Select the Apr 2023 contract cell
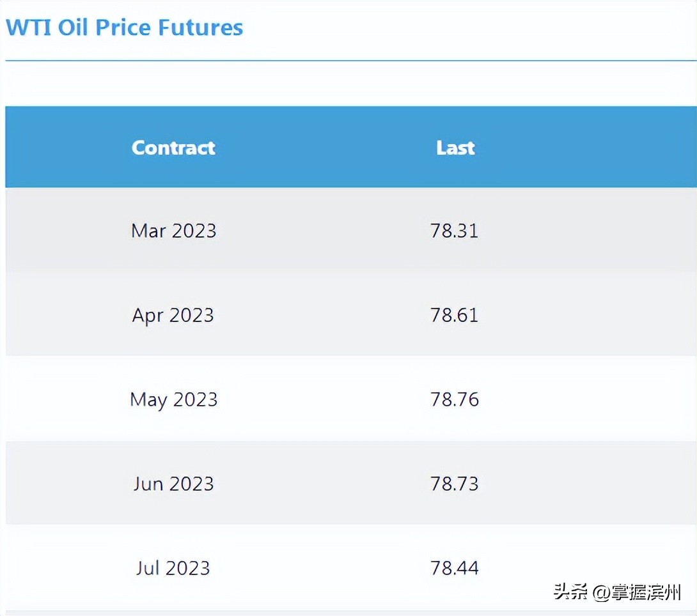This screenshot has width=697, height=616. (173, 315)
